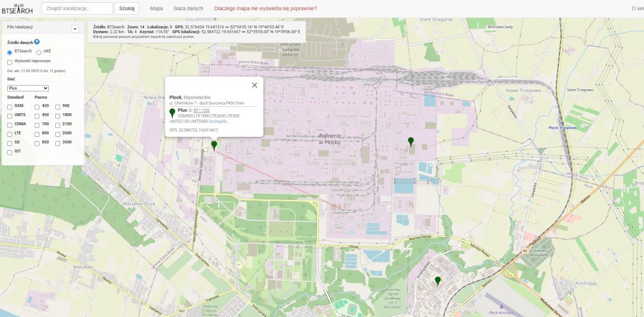
Task: Click the 'Płock Trzepowo' station label
Action: pyautogui.click(x=563, y=128)
